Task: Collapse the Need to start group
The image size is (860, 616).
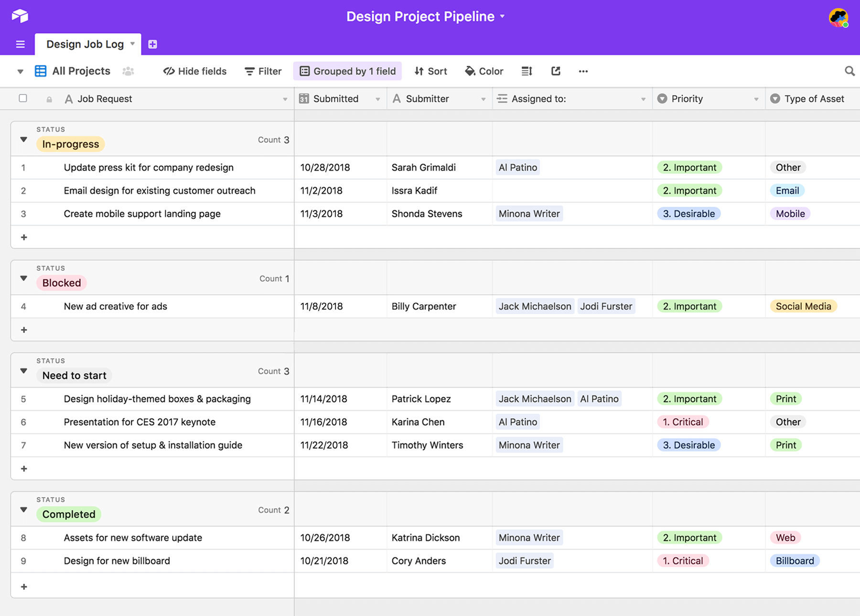Action: (23, 371)
